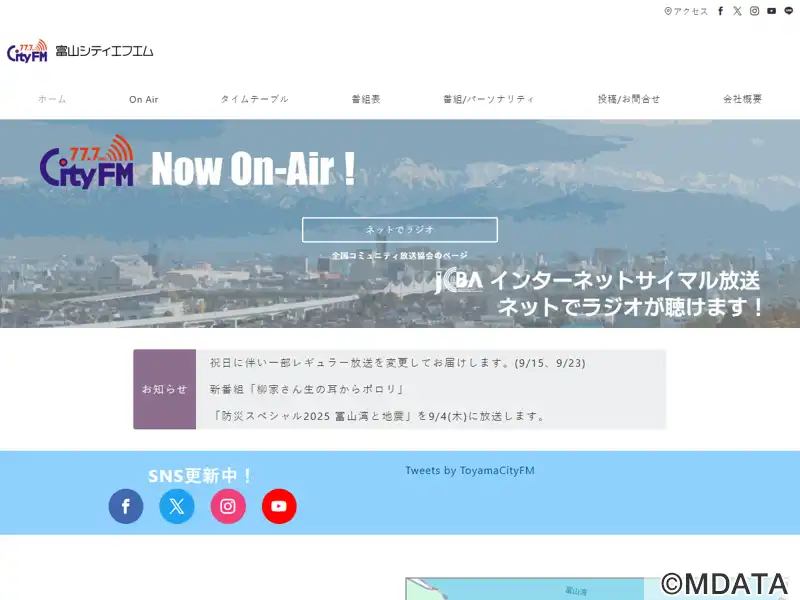Open the Facebook icon in top header
This screenshot has width=800, height=600.
720,11
